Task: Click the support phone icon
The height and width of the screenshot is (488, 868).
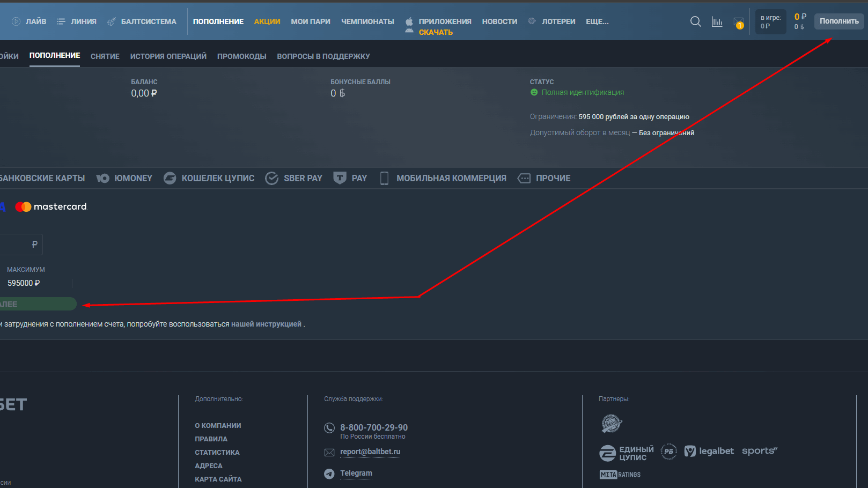Action: pos(329,428)
